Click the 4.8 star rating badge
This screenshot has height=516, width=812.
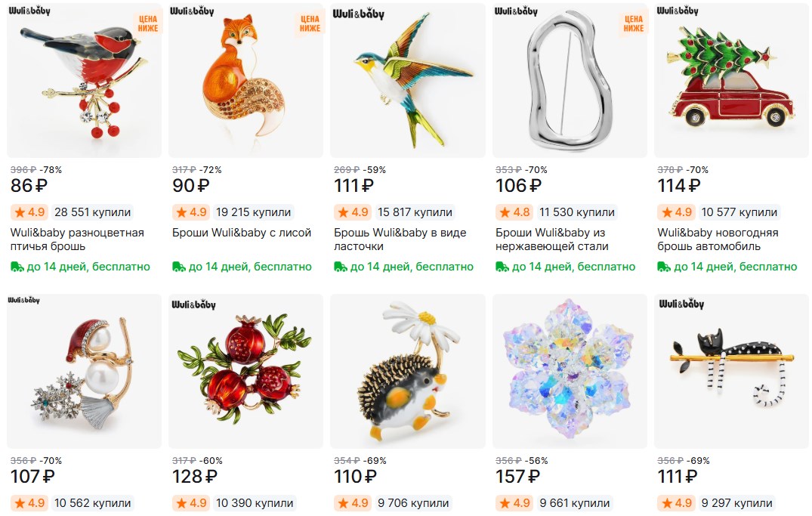click(514, 212)
